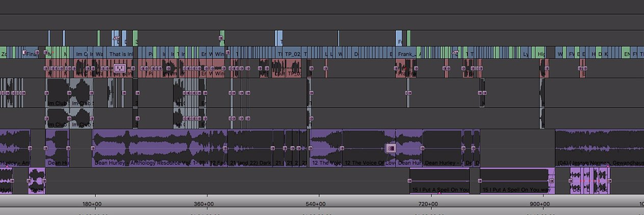644x215 pixels.
Task: Click the effect icon left of the 'Fina' video clip
Action: [24, 52]
